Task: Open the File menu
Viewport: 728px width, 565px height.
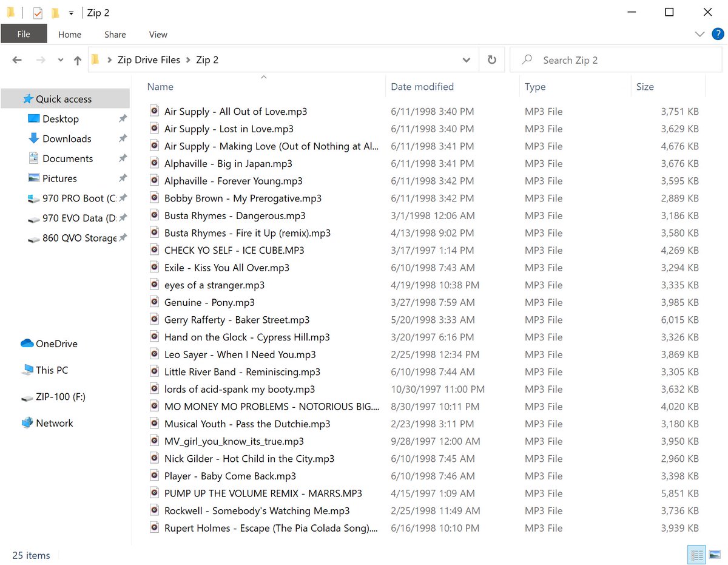Action: click(24, 34)
